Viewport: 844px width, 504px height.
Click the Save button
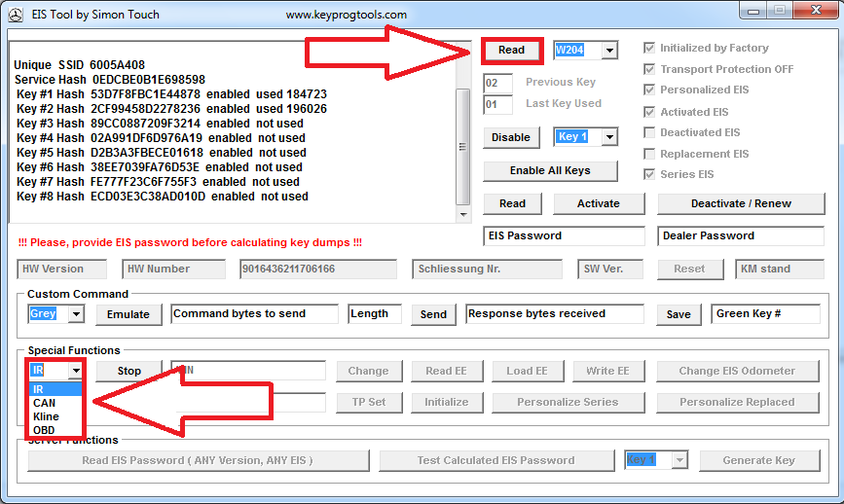coord(679,314)
